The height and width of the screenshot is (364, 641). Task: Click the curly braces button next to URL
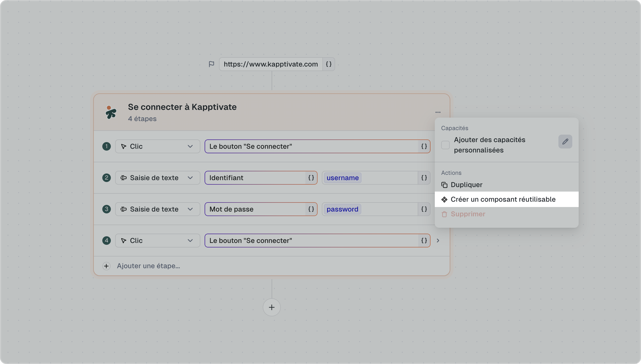[x=328, y=64]
